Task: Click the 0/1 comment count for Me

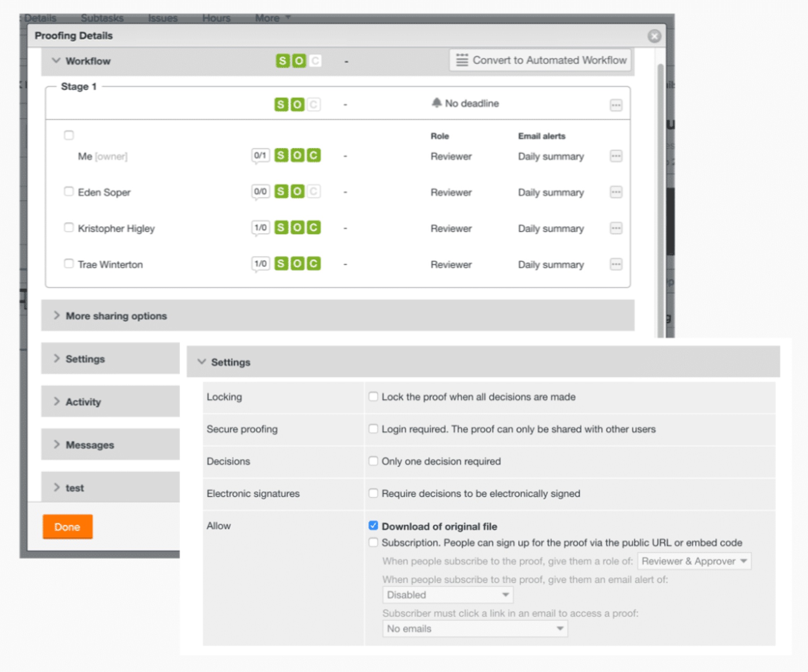Action: point(260,156)
